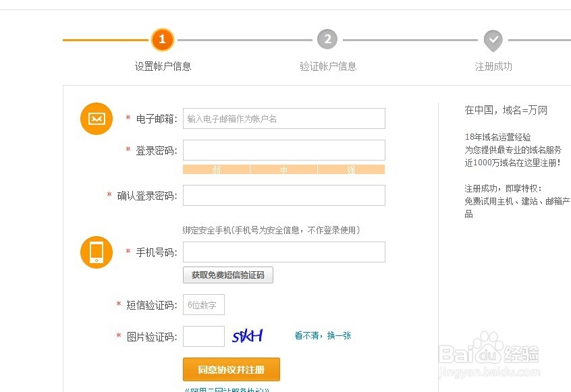Screen dimensions: 571x392
Task: Click the 确认登录密码 confirm password field
Action: click(x=283, y=195)
